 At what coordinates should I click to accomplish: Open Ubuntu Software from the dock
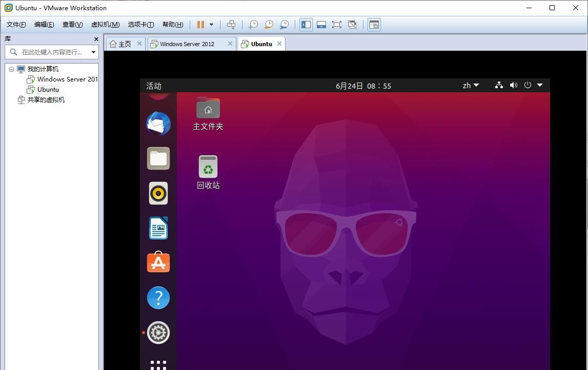158,262
